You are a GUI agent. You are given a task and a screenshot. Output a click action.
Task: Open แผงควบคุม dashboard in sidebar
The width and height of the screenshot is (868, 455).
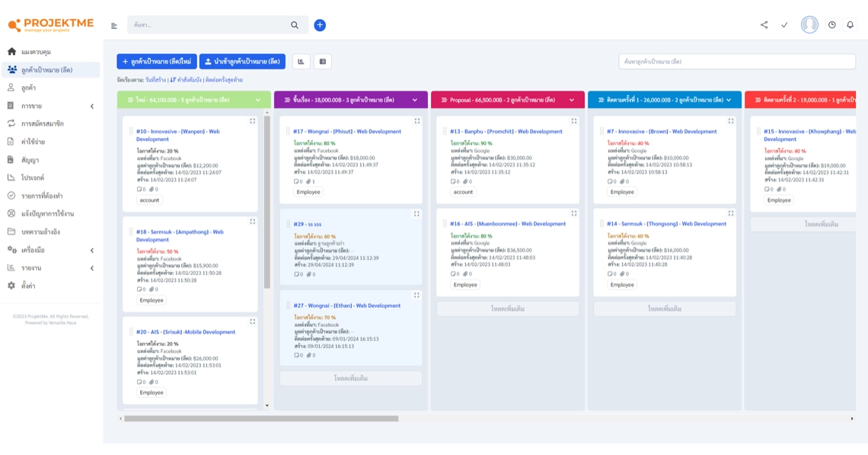(37, 52)
